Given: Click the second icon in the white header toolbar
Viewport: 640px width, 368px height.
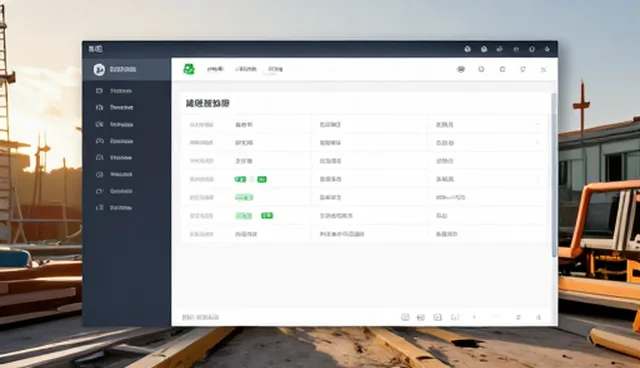Looking at the screenshot, I should 482,69.
